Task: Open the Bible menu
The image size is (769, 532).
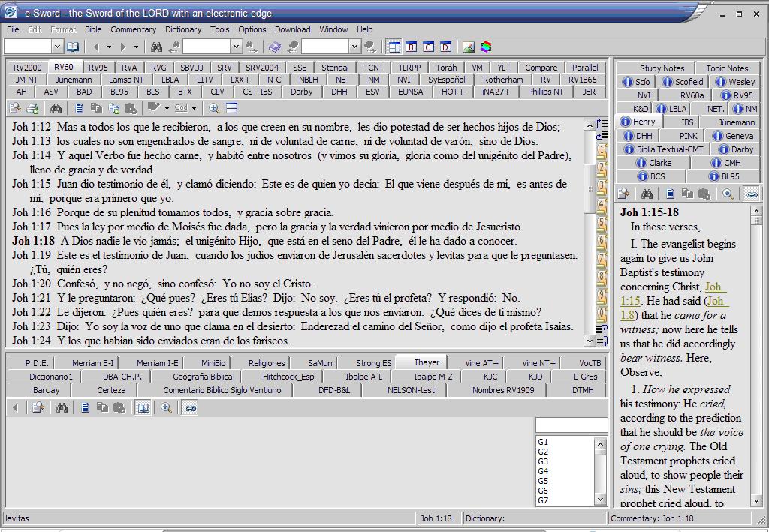Action: tap(93, 29)
